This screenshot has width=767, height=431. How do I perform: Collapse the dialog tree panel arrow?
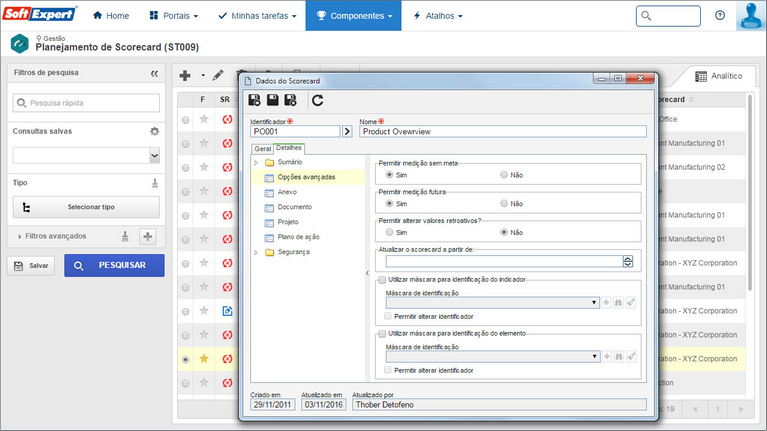[x=367, y=273]
